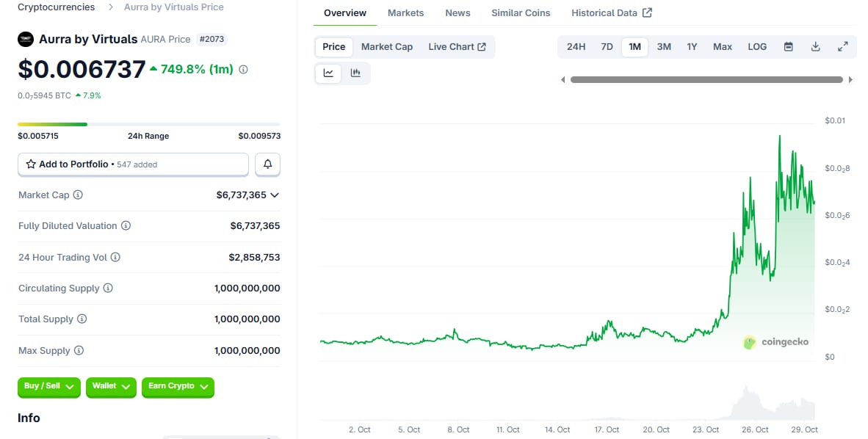Switch to the Markets tab
Screen dimensions: 868x439
pyautogui.click(x=405, y=12)
